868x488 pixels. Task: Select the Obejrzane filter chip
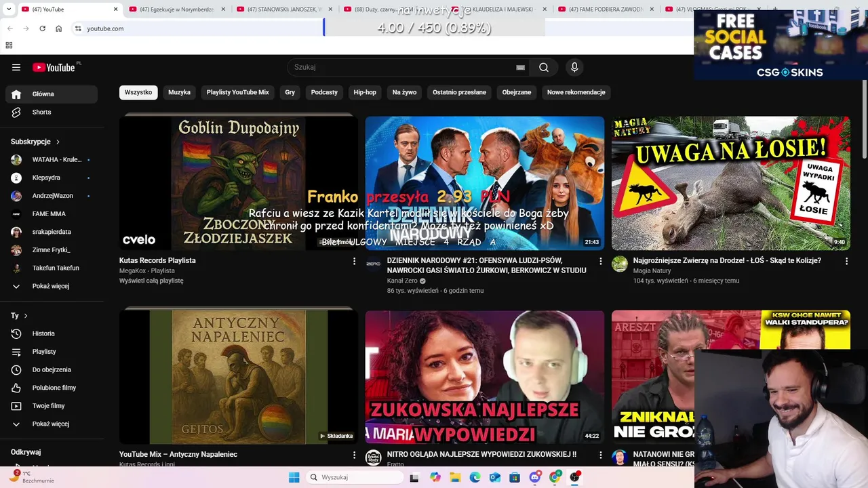click(517, 92)
